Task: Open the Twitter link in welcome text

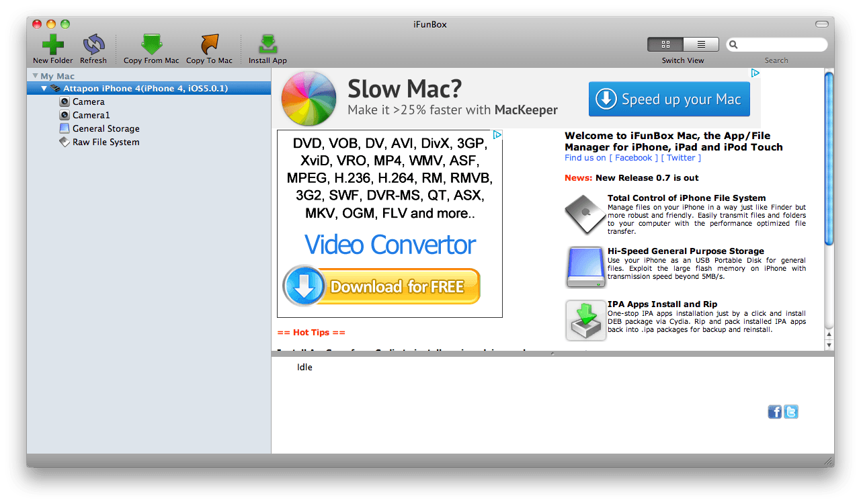Action: tap(681, 158)
